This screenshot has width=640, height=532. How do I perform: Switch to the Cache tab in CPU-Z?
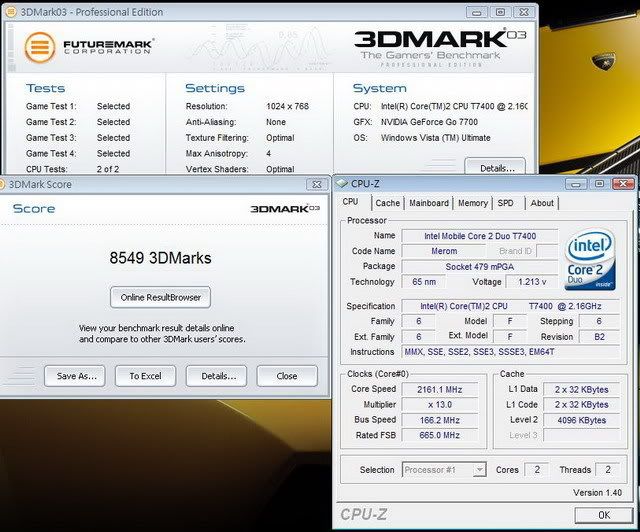click(387, 203)
